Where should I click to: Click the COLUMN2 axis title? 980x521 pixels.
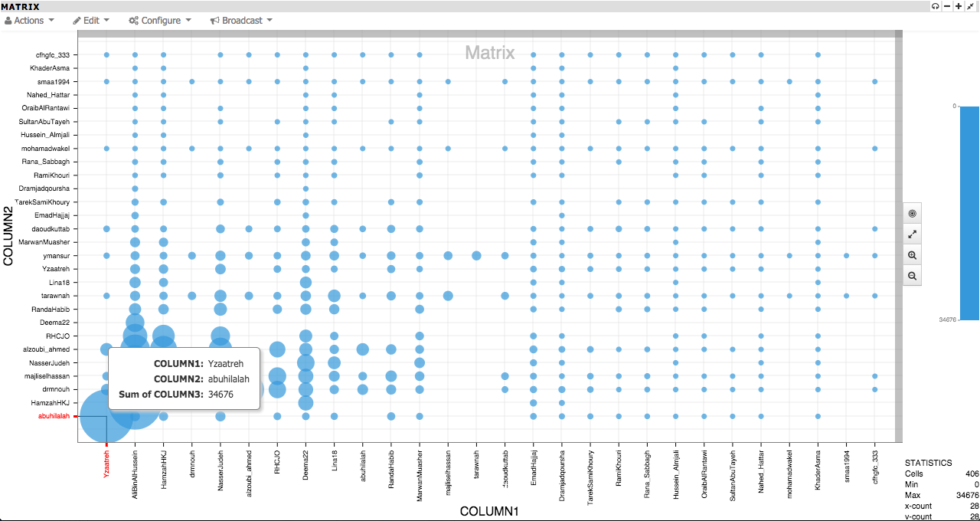point(8,236)
